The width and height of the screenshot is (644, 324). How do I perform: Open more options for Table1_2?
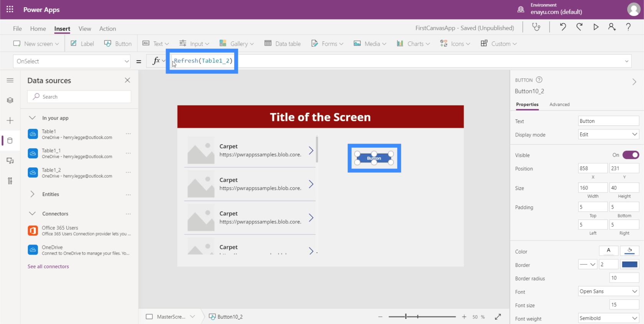(128, 173)
